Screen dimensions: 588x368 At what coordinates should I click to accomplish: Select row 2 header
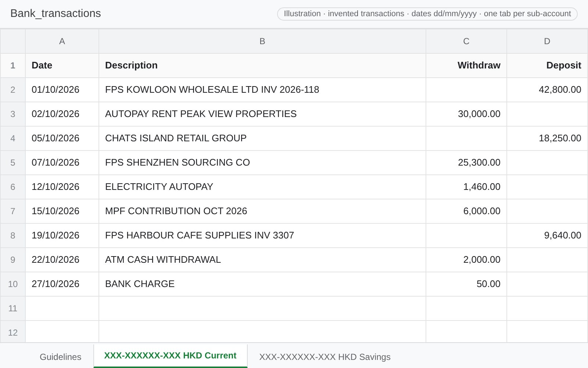pos(13,90)
